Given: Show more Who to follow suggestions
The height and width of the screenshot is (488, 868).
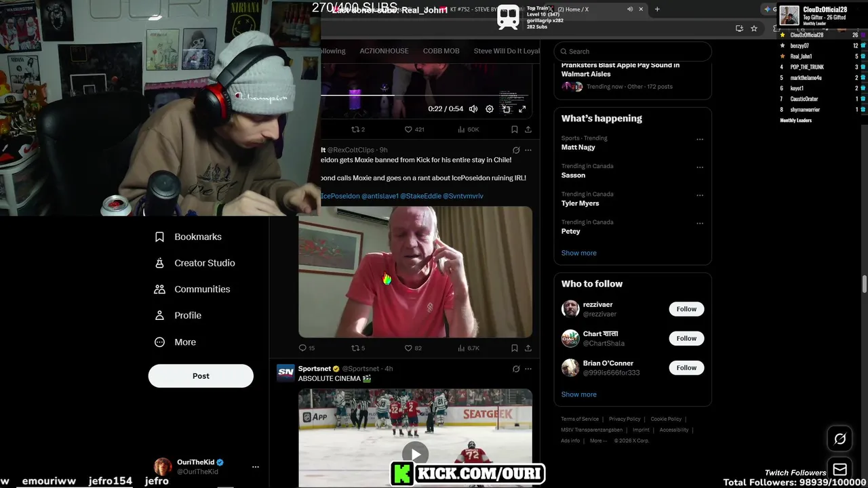Looking at the screenshot, I should (578, 394).
